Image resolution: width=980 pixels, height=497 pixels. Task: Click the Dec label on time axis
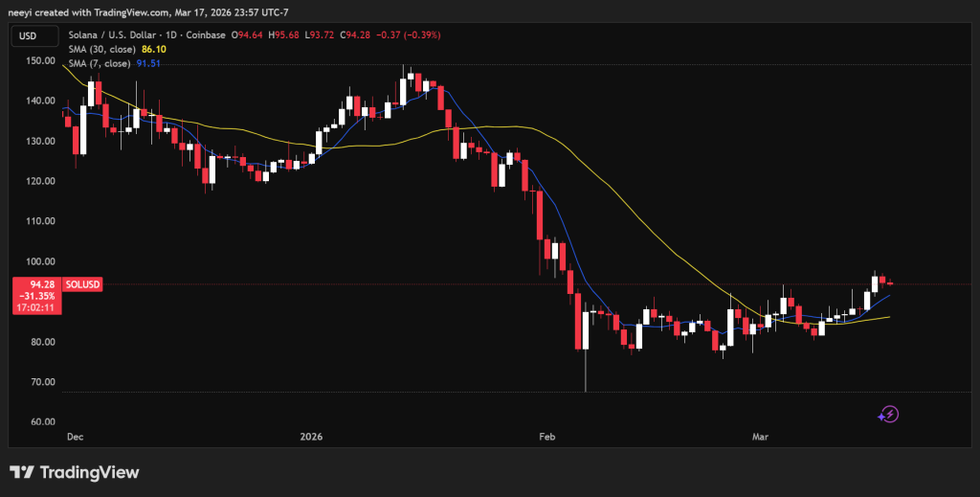pos(74,437)
